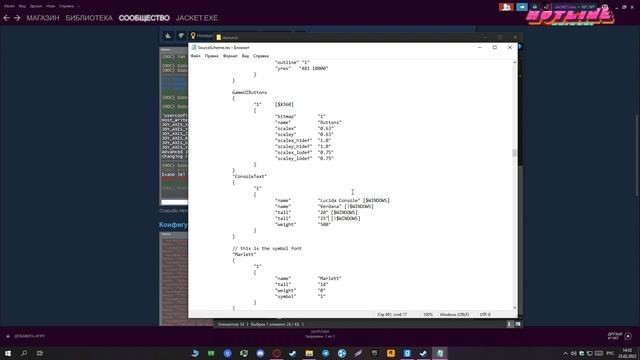Open the Windows Start button
640x360 pixels.
tap(8, 353)
